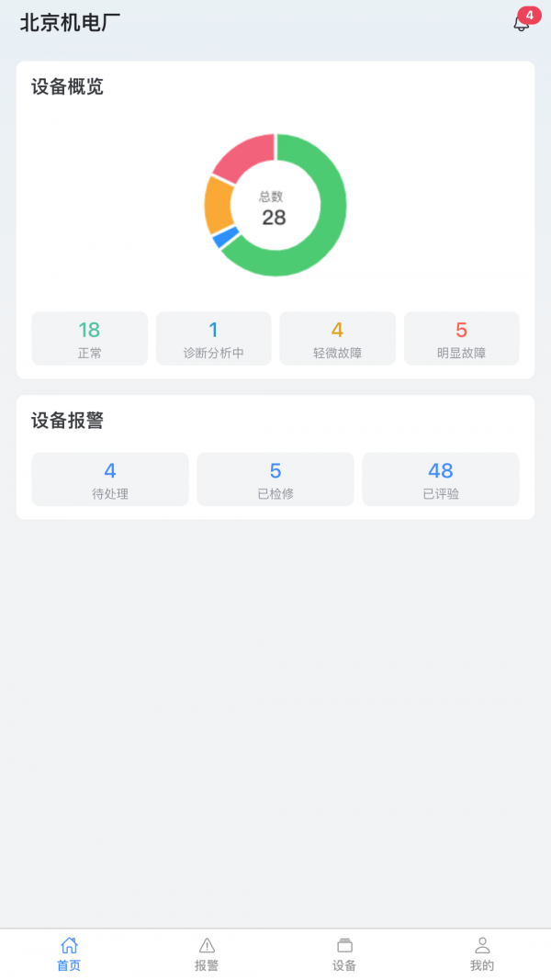Select the 正常 card showing 18 devices
The image size is (551, 980).
pos(89,338)
